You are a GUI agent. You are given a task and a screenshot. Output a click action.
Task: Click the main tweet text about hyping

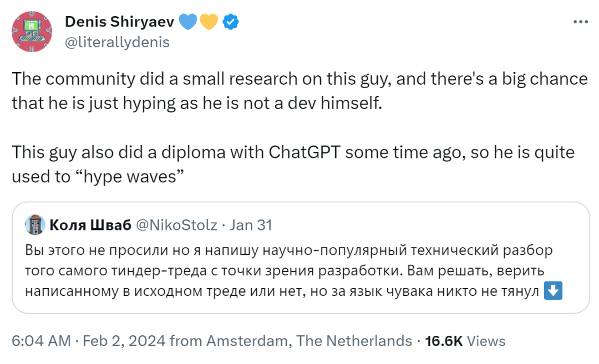(x=299, y=91)
